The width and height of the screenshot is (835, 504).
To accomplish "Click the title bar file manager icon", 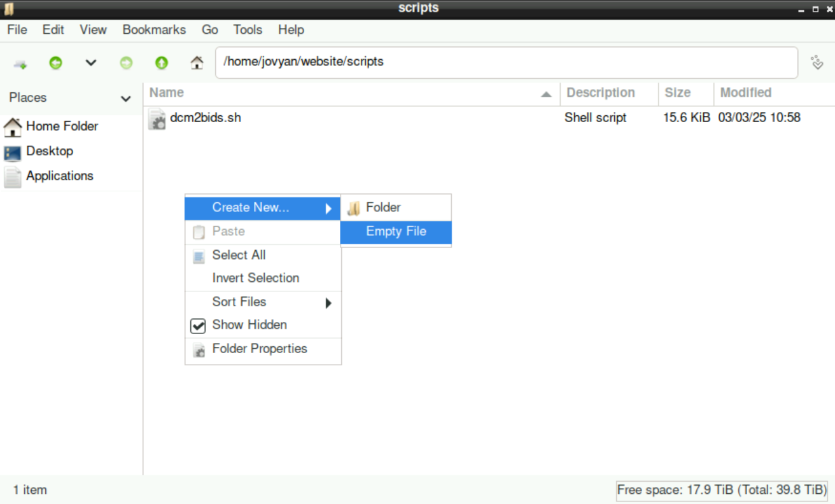I will click(9, 9).
